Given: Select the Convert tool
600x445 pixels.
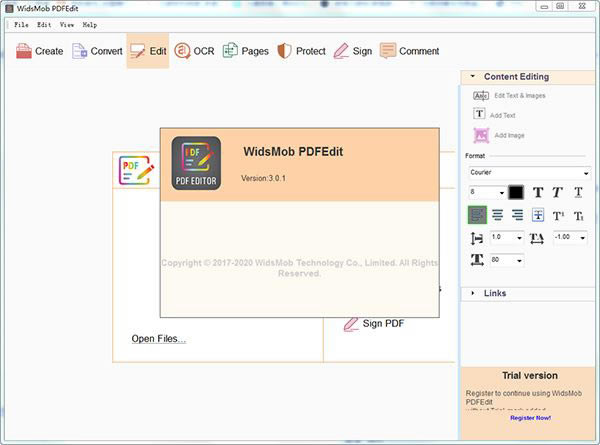Looking at the screenshot, I should point(97,51).
